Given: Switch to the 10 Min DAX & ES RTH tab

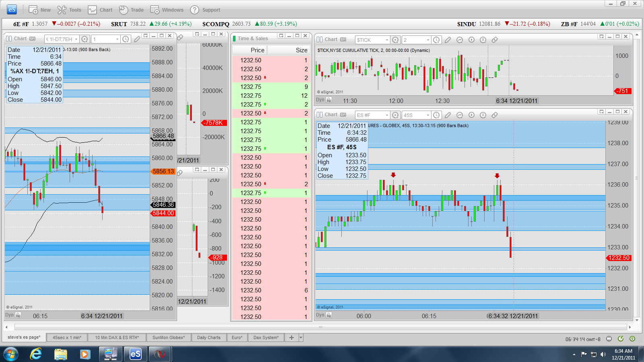Looking at the screenshot, I should coord(117,338).
